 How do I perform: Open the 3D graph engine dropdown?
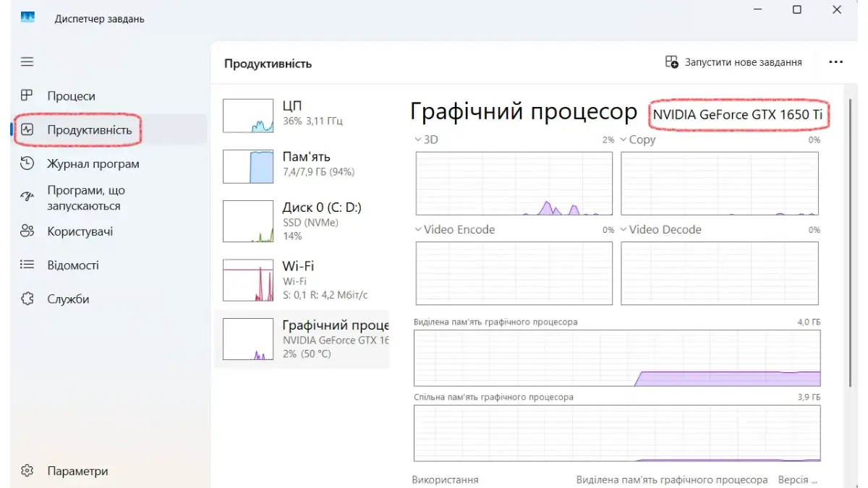[x=417, y=140]
